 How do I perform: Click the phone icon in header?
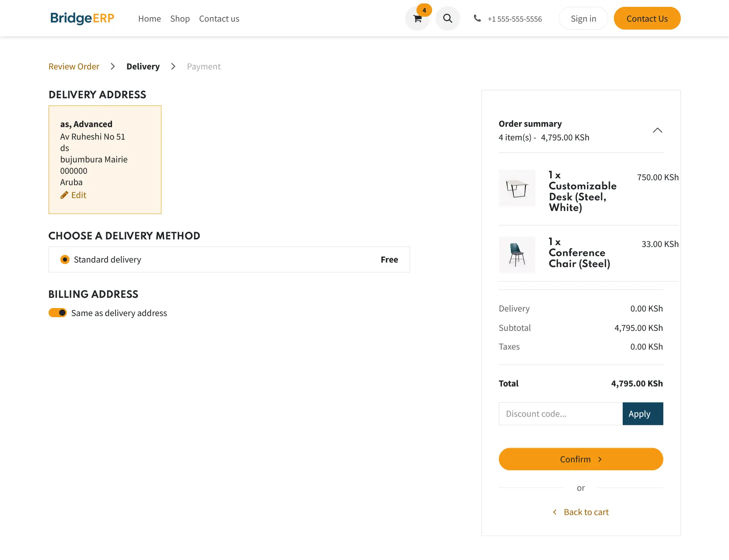[477, 18]
